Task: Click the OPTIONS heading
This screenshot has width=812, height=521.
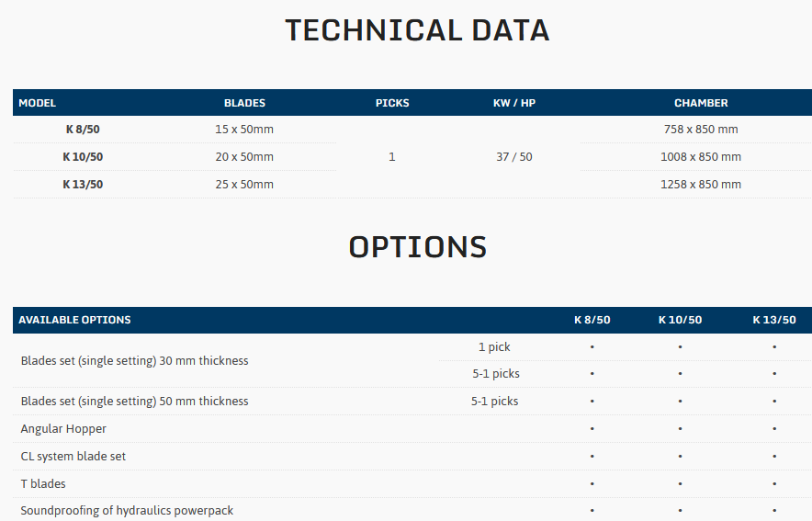Action: (417, 247)
